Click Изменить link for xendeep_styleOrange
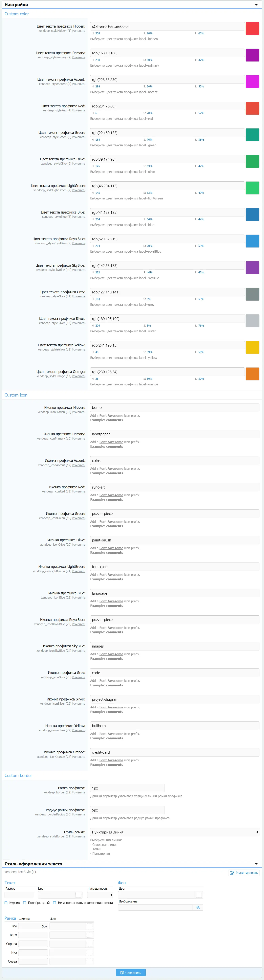The image size is (264, 980). (x=79, y=376)
